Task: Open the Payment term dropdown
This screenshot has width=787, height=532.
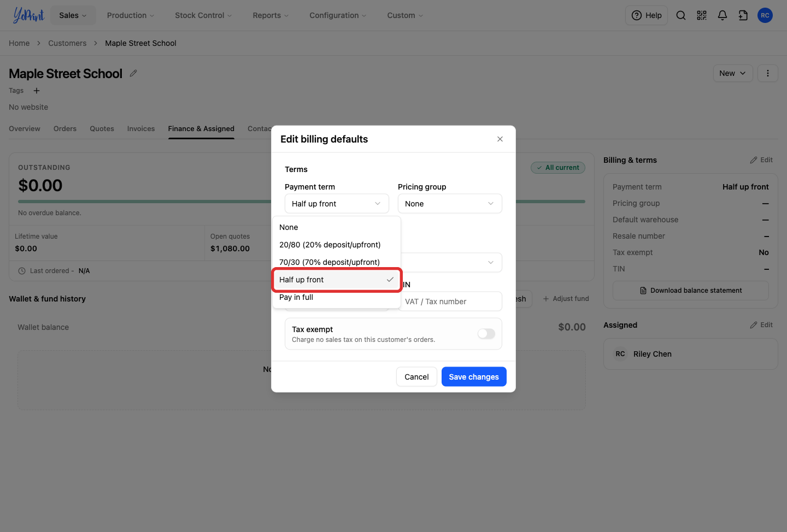Action: [x=337, y=204]
